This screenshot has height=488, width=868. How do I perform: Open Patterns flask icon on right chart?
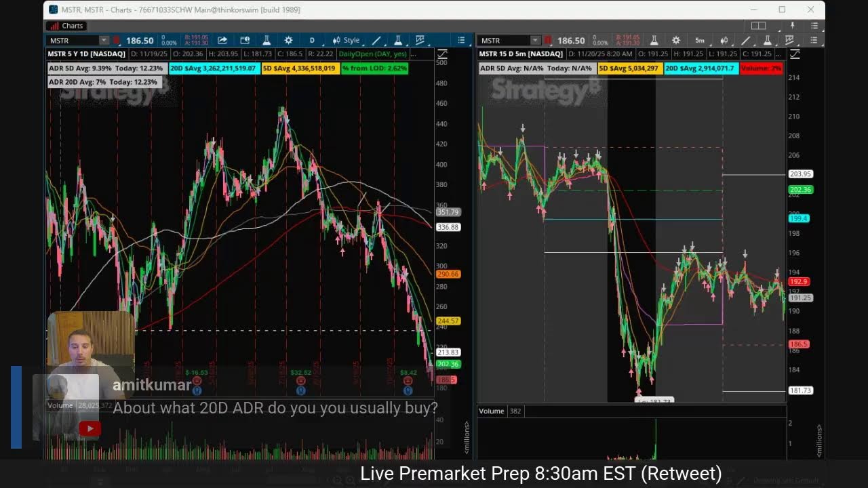pyautogui.click(x=767, y=41)
